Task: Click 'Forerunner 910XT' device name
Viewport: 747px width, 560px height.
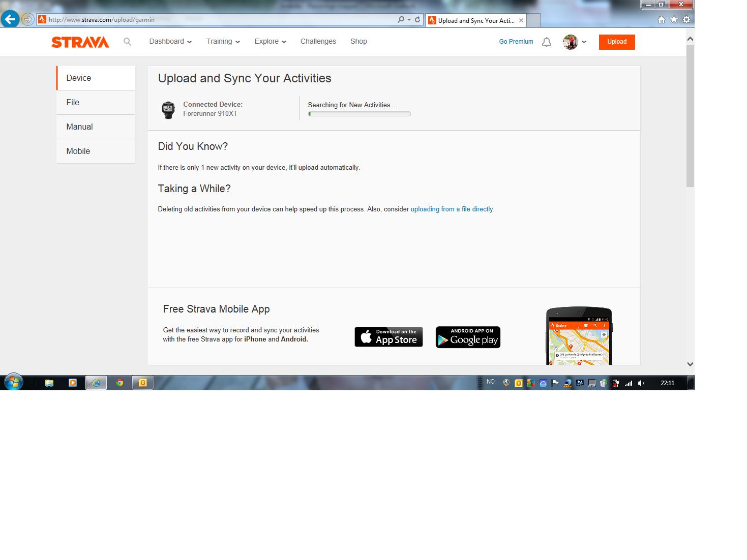Action: (210, 114)
